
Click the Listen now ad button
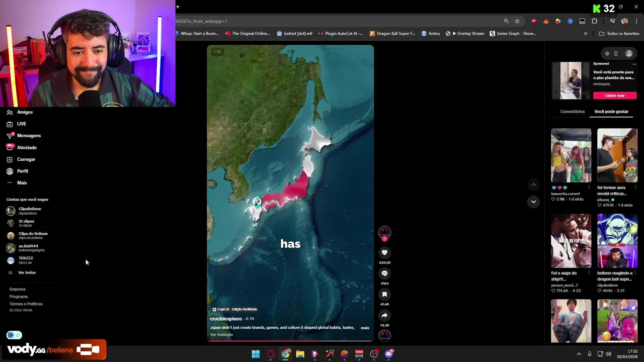pyautogui.click(x=615, y=96)
